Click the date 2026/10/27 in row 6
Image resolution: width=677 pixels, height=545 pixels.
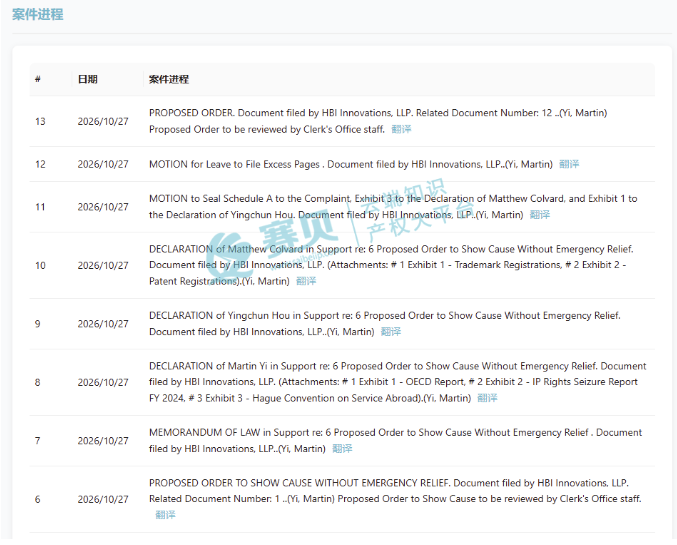(103, 499)
